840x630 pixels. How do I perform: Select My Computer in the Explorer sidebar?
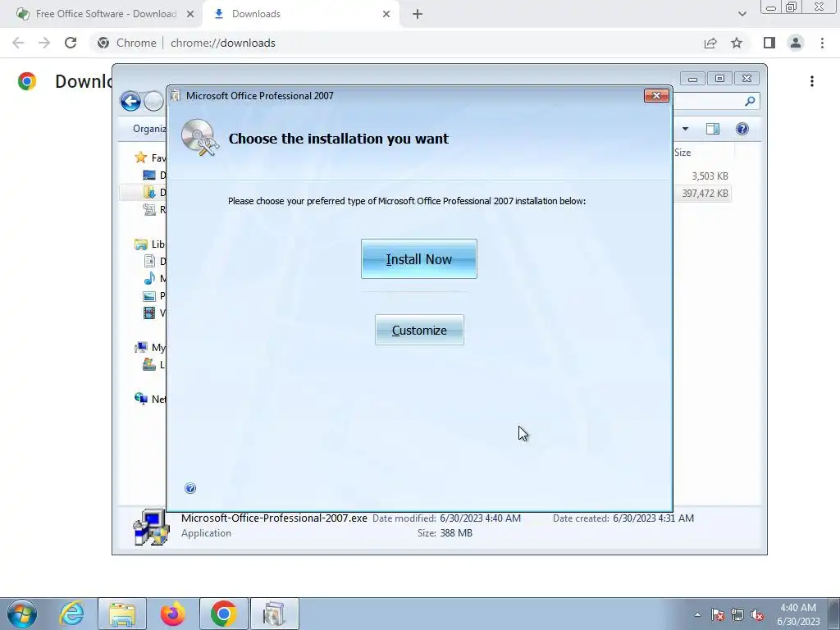150,348
